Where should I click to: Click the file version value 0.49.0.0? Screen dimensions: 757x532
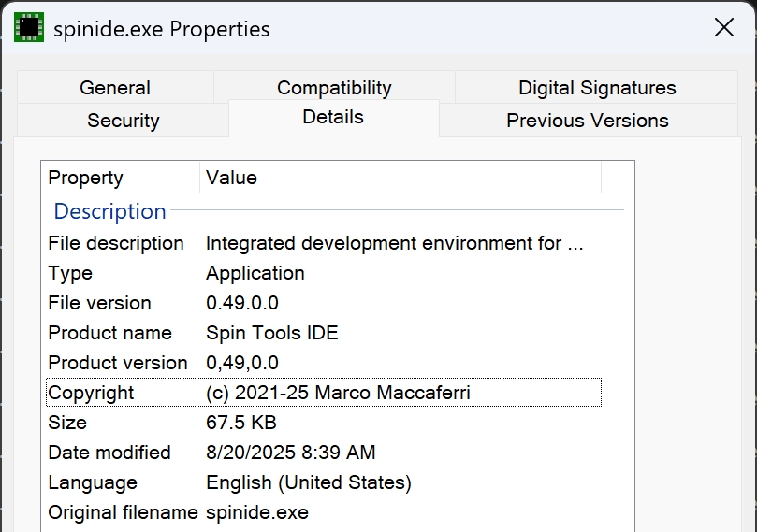point(241,303)
